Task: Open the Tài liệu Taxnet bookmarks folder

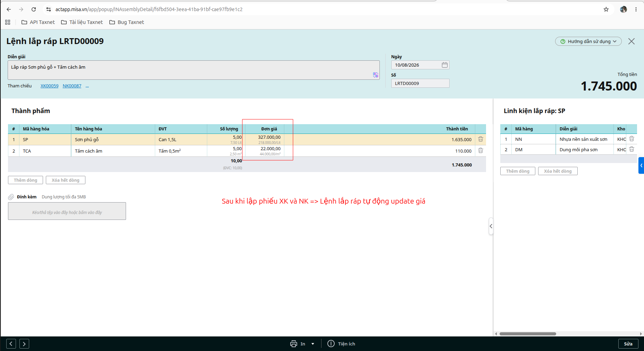Action: [x=82, y=22]
